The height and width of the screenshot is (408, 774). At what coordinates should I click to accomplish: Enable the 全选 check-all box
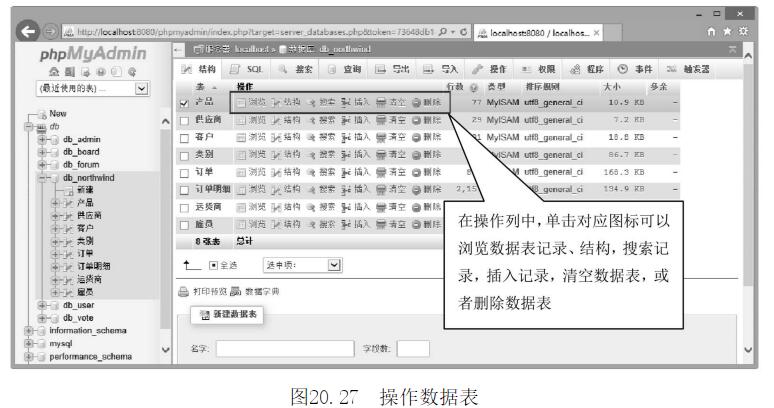[215, 265]
